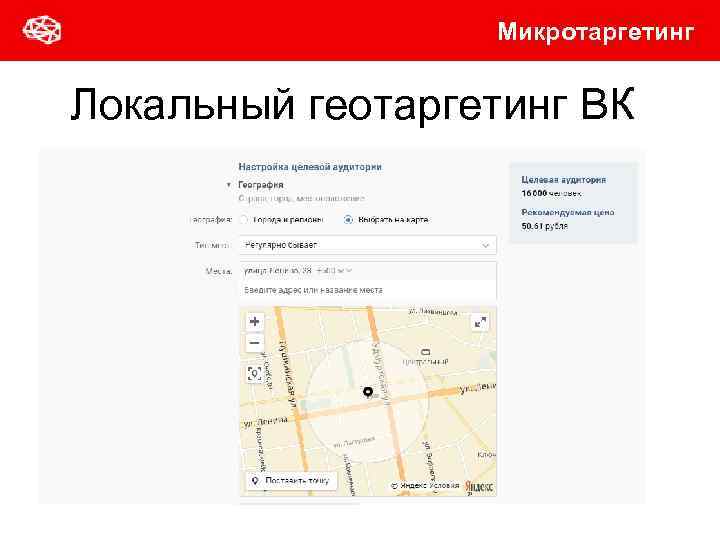Activate the map area selection tool
Screen dimensions: 720x540
pyautogui.click(x=254, y=374)
